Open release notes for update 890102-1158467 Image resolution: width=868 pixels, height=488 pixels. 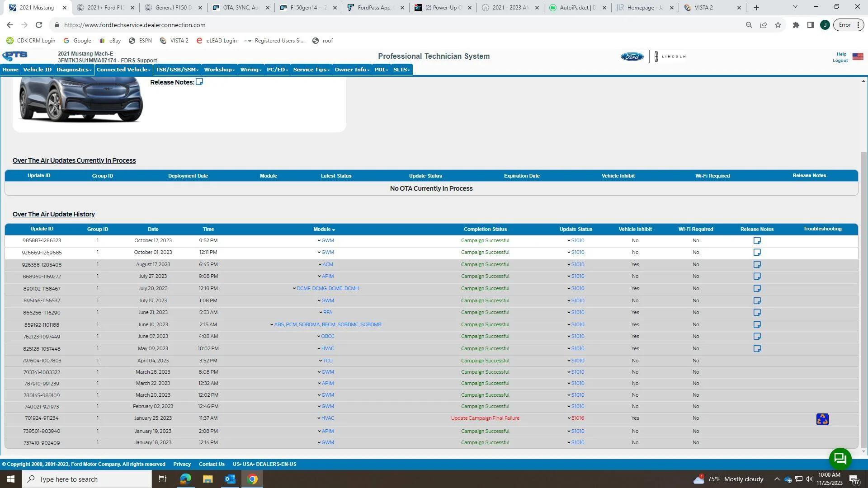click(x=757, y=288)
